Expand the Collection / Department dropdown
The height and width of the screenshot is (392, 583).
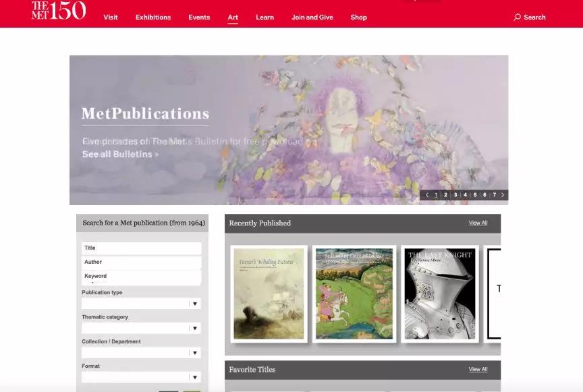[x=141, y=353]
